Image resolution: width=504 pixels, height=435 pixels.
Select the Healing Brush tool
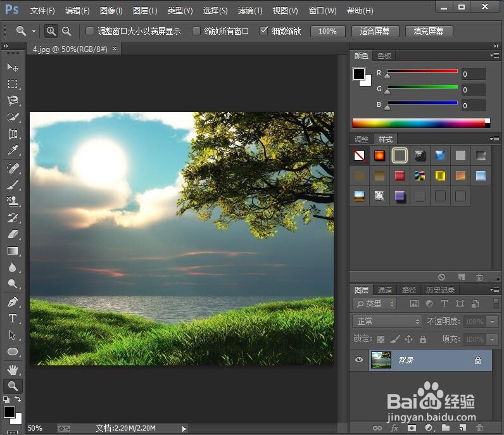[x=13, y=168]
